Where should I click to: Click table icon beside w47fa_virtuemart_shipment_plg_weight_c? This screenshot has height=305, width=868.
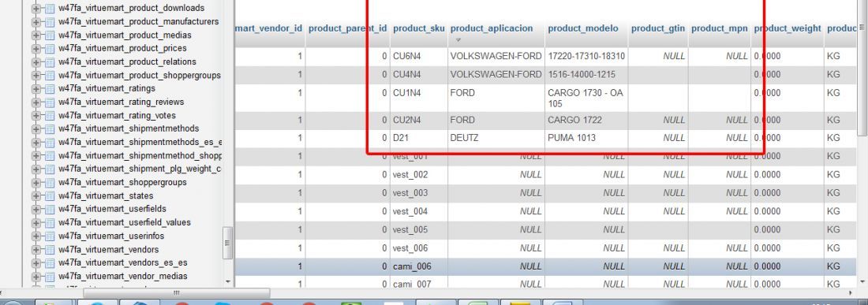point(49,169)
